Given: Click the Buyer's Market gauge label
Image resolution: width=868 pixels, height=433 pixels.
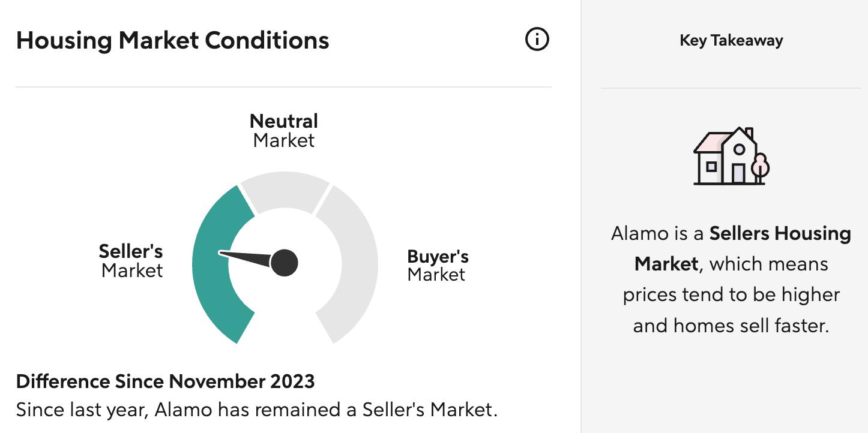Looking at the screenshot, I should coord(438,266).
